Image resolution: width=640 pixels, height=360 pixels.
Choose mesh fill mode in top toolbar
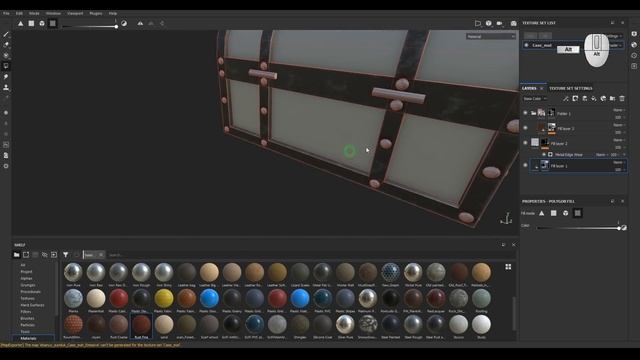coord(42,24)
